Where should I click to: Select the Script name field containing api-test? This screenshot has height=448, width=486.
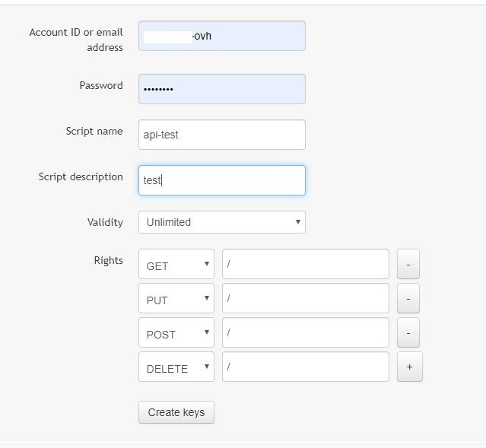tap(221, 135)
